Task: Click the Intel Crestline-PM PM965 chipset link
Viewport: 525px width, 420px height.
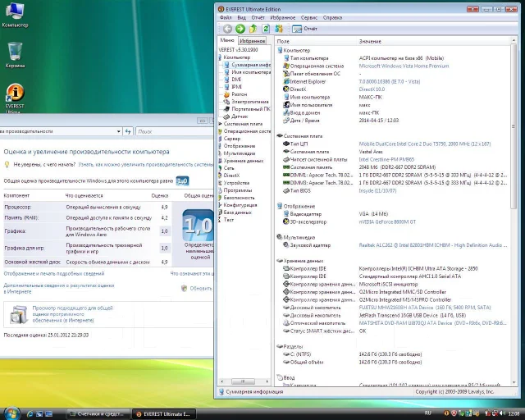Action: point(386,159)
